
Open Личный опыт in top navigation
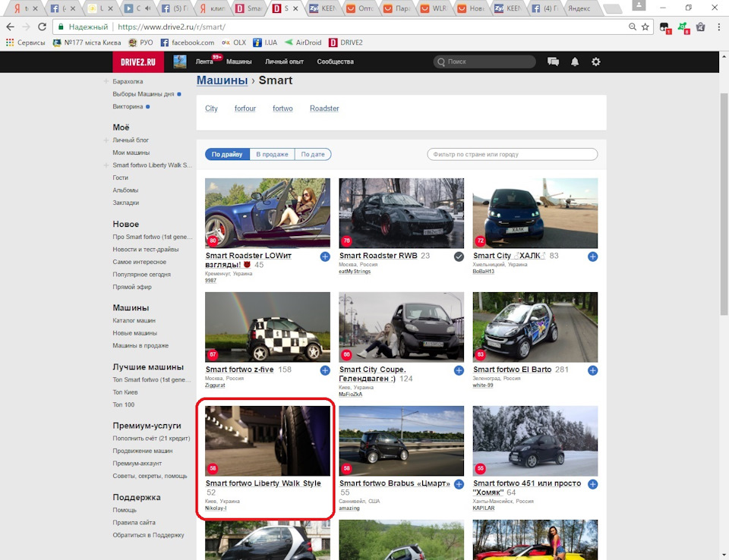(x=284, y=61)
